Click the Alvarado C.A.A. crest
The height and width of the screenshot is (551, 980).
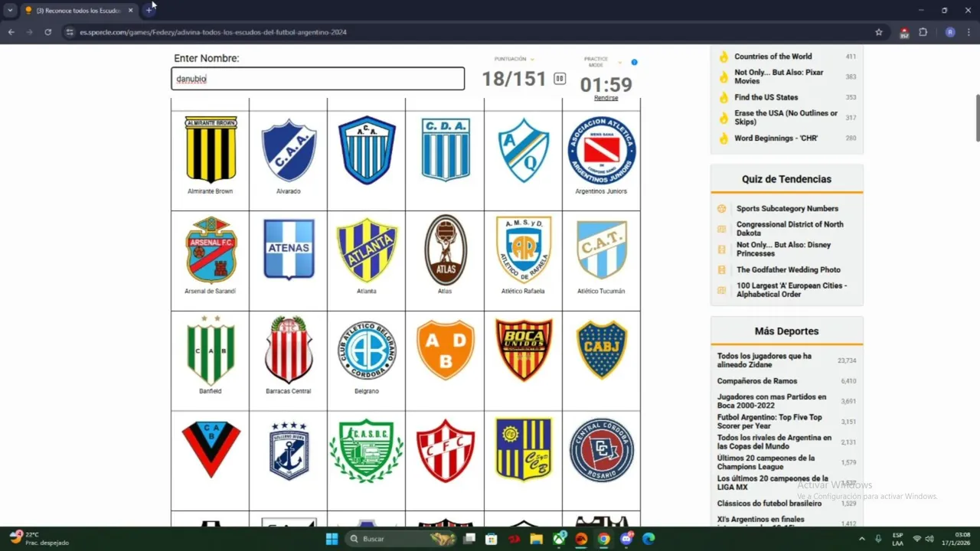click(x=289, y=150)
